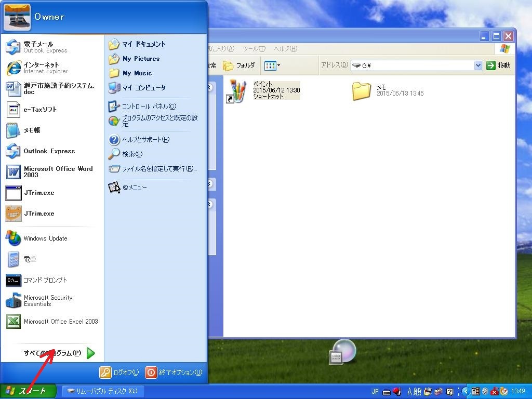The height and width of the screenshot is (399, 532).
Task: Click IME keyboard icon in language bar
Action: 387,392
